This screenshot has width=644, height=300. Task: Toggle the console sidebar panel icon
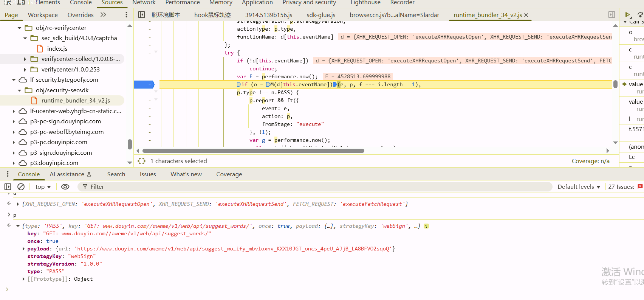pyautogui.click(x=8, y=187)
